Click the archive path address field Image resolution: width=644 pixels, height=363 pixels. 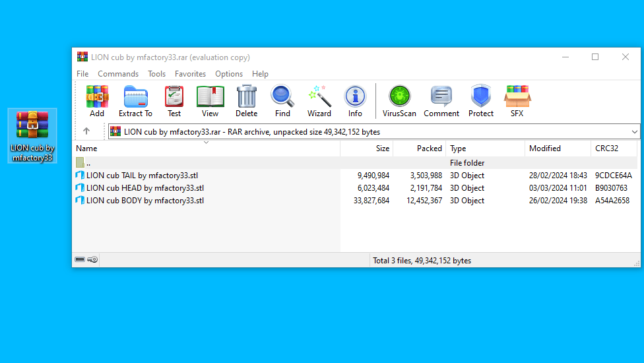[373, 132]
